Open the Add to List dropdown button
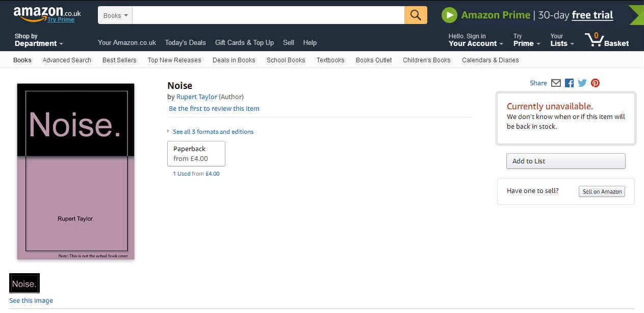Viewport: 644px width, 313px height. tap(565, 161)
